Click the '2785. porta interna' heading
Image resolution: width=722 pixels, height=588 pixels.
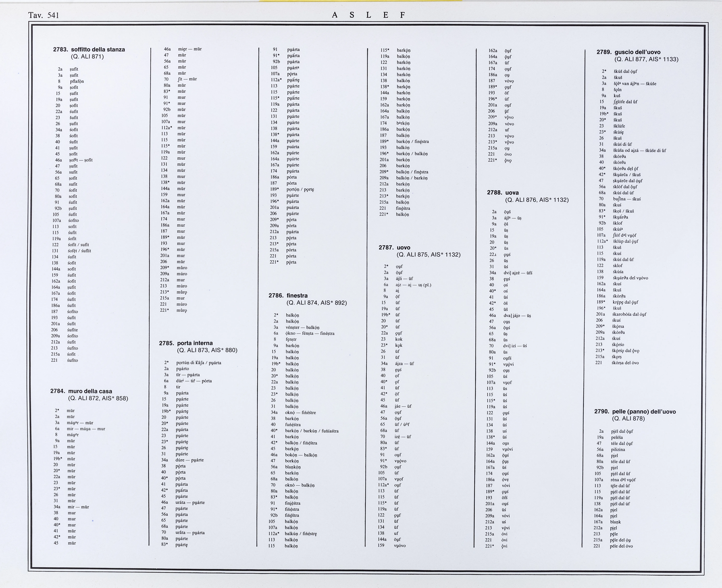click(186, 343)
